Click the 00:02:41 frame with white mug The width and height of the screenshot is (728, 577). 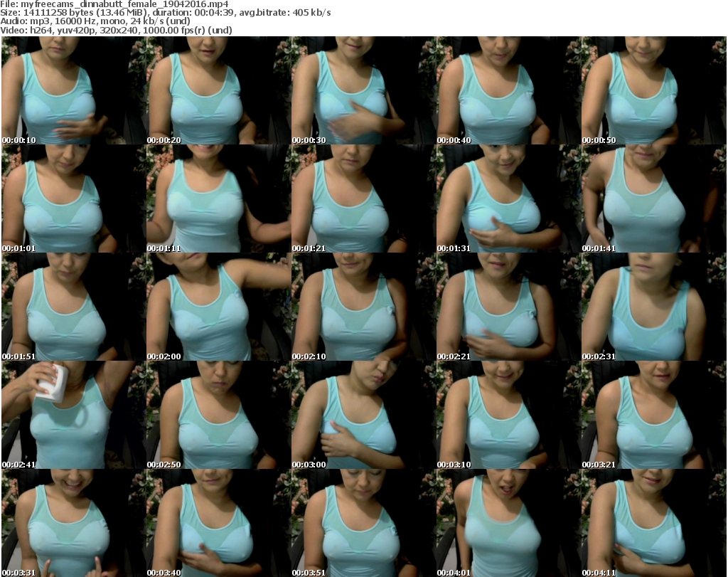[74, 415]
